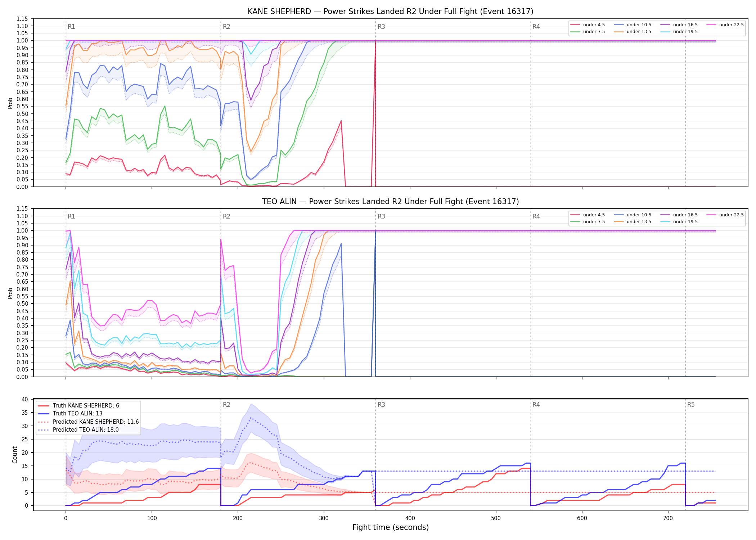756x540 pixels.
Task: Click the TEO ALIN chart title
Action: 390,202
